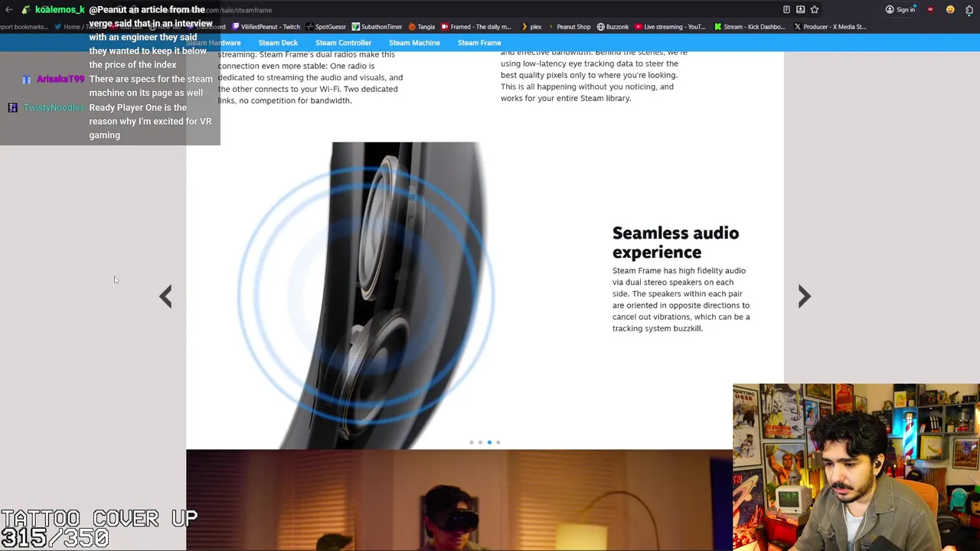The width and height of the screenshot is (980, 551).
Task: Open the red extension icon near Sign in
Action: coord(930,10)
